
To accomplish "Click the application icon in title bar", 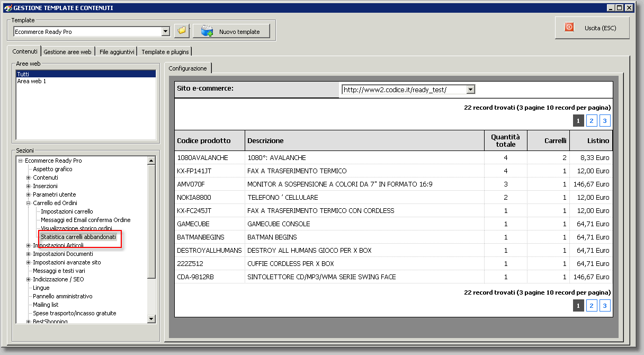I will pyautogui.click(x=7, y=8).
